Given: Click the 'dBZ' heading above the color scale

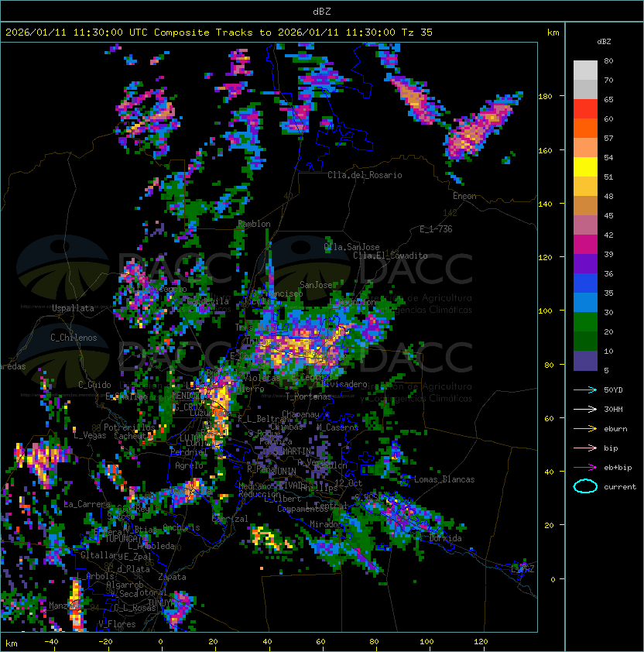Looking at the screenshot, I should (x=604, y=42).
